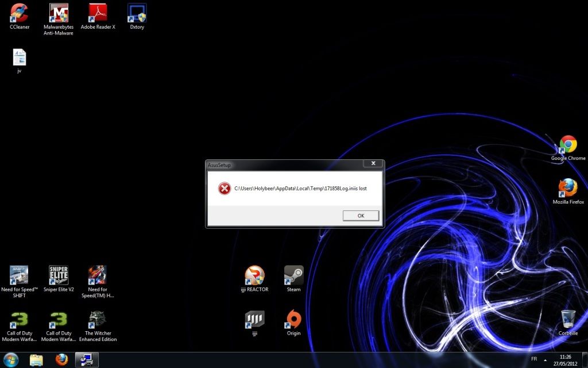Viewport: 588px width, 368px height.
Task: Launch the Need for Speed SHIFT shortcut
Action: tap(20, 276)
